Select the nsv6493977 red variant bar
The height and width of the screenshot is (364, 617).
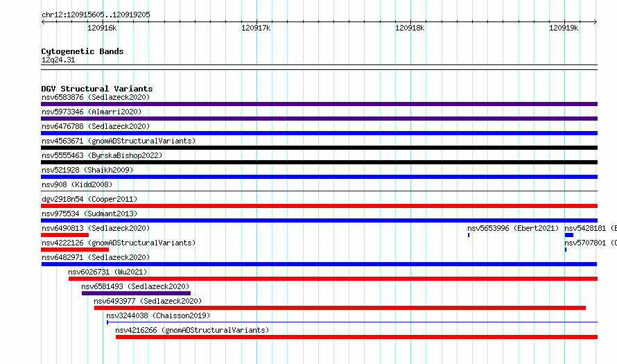340,308
